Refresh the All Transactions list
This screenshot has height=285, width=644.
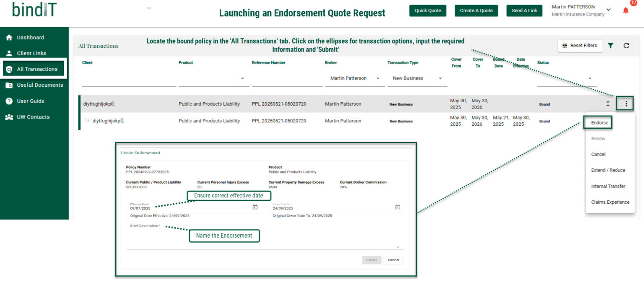(626, 45)
